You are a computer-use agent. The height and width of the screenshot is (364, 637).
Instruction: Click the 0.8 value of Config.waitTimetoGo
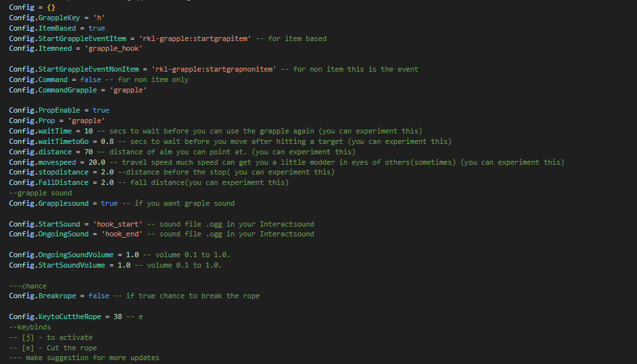(x=107, y=141)
